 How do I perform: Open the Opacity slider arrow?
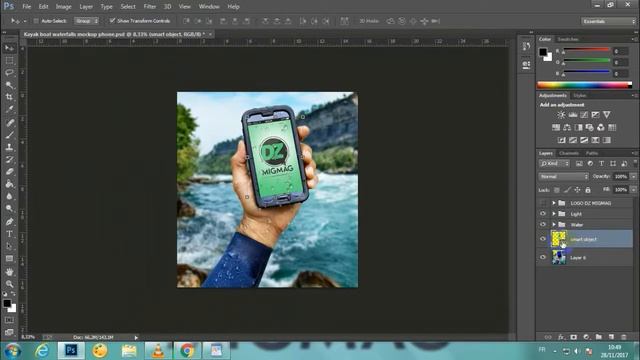pos(633,176)
